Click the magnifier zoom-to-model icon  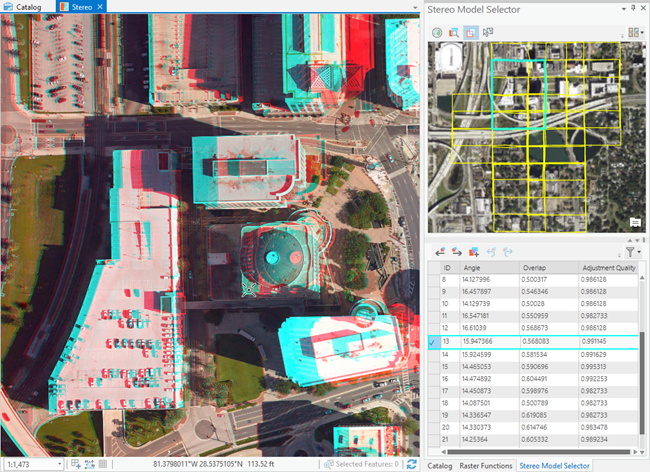pyautogui.click(x=454, y=33)
